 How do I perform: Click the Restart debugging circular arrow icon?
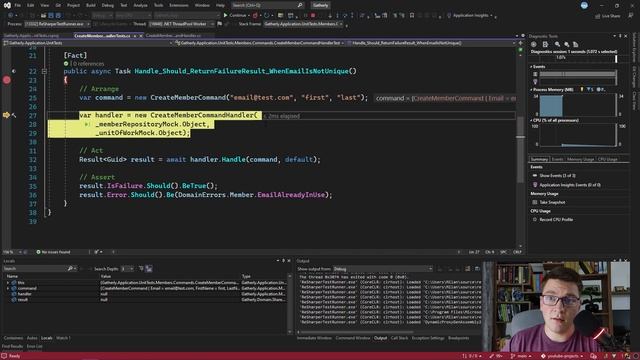click(267, 16)
